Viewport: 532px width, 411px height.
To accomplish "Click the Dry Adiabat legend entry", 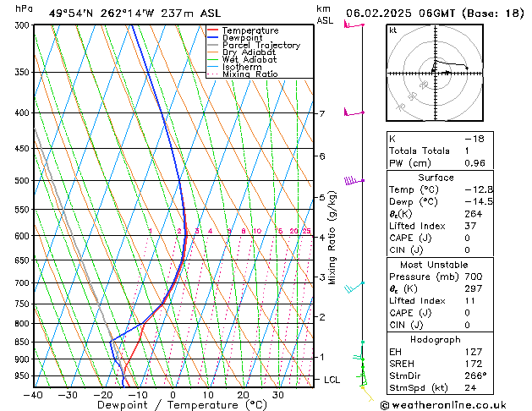I will pyautogui.click(x=249, y=52).
